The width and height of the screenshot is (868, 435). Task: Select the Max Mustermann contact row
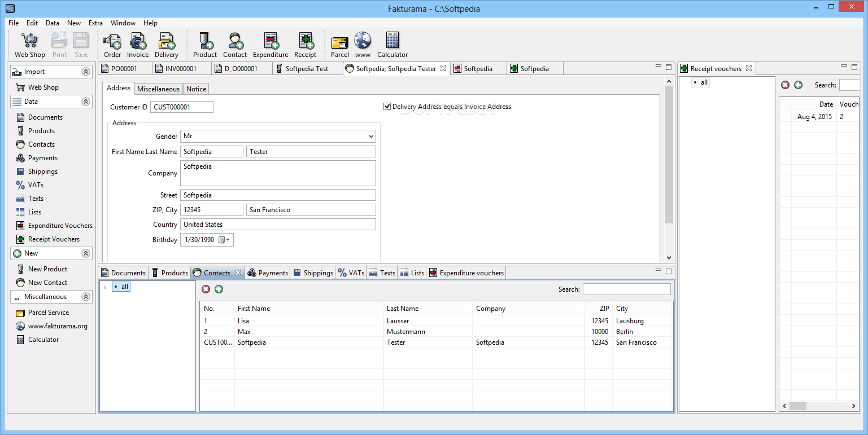click(x=436, y=332)
